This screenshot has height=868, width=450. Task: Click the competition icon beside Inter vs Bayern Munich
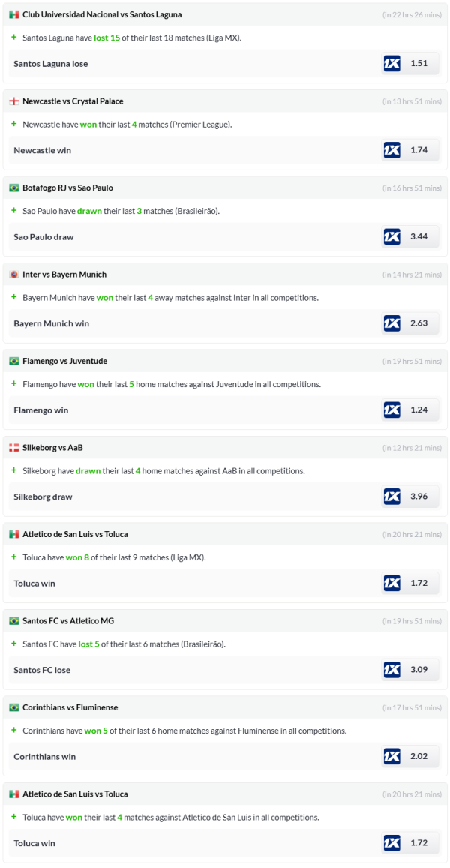click(x=13, y=275)
